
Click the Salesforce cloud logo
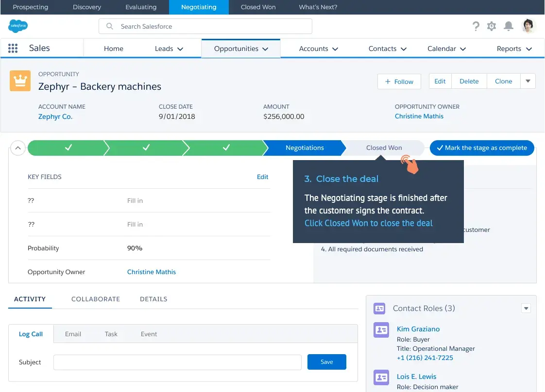click(x=18, y=26)
